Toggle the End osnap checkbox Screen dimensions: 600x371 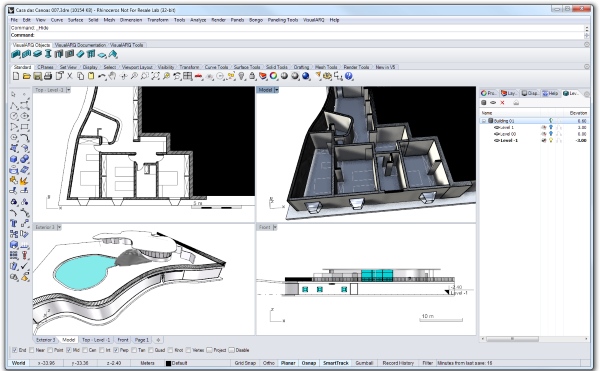pos(15,350)
